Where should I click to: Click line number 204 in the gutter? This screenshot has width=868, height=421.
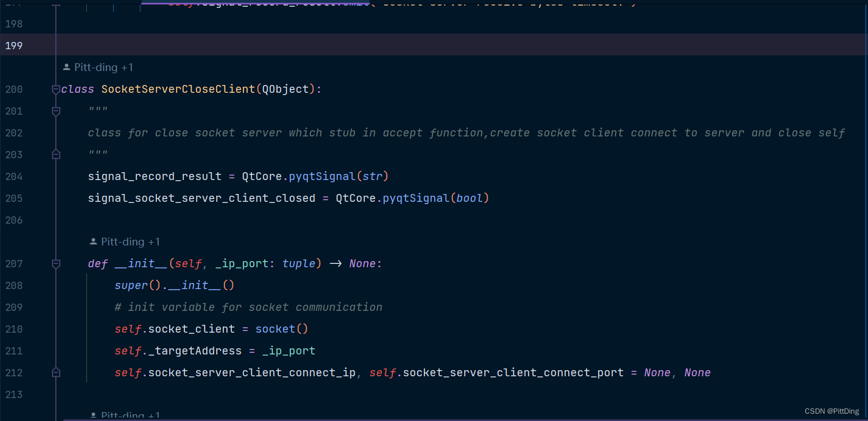14,177
